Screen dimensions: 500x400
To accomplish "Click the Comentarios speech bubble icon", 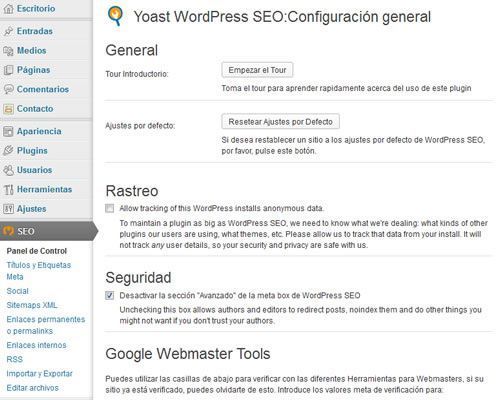I will (x=8, y=89).
